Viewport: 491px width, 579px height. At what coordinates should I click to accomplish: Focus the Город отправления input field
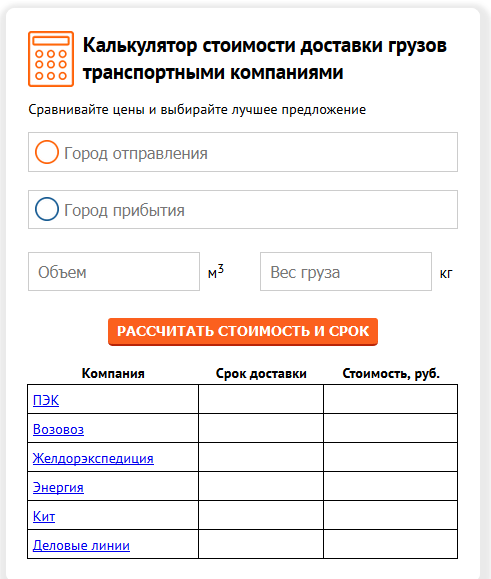pos(243,152)
